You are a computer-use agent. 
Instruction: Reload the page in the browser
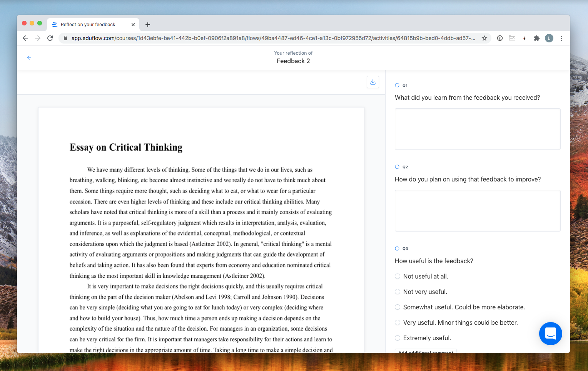coord(50,38)
